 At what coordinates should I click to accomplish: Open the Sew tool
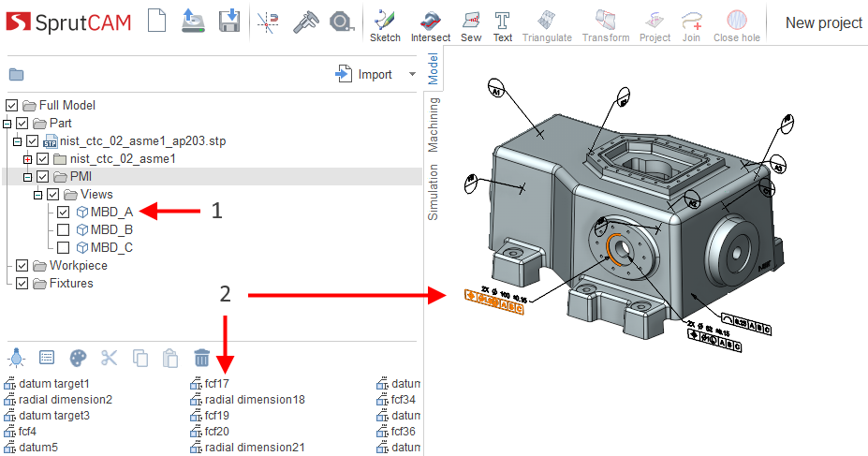click(471, 24)
